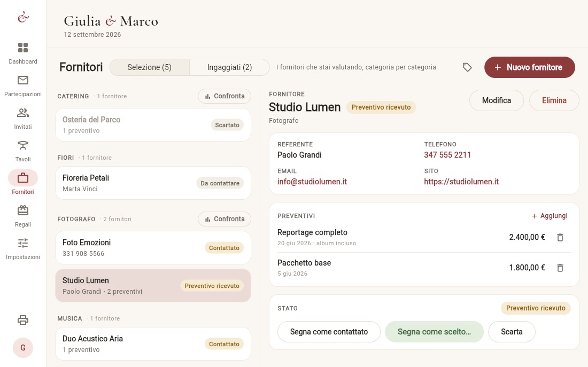The image size is (588, 367).
Task: Open website link https://studiolumen.it
Action: tap(461, 182)
